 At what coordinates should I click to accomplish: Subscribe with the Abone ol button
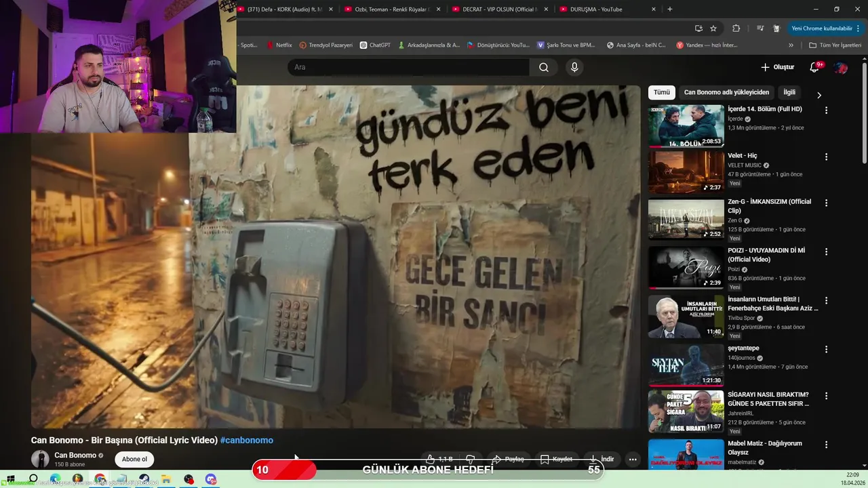[x=134, y=459]
